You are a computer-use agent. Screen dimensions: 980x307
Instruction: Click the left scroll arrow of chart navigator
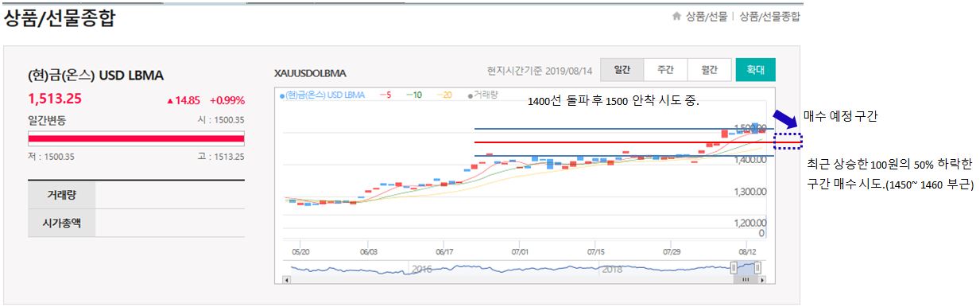point(287,280)
